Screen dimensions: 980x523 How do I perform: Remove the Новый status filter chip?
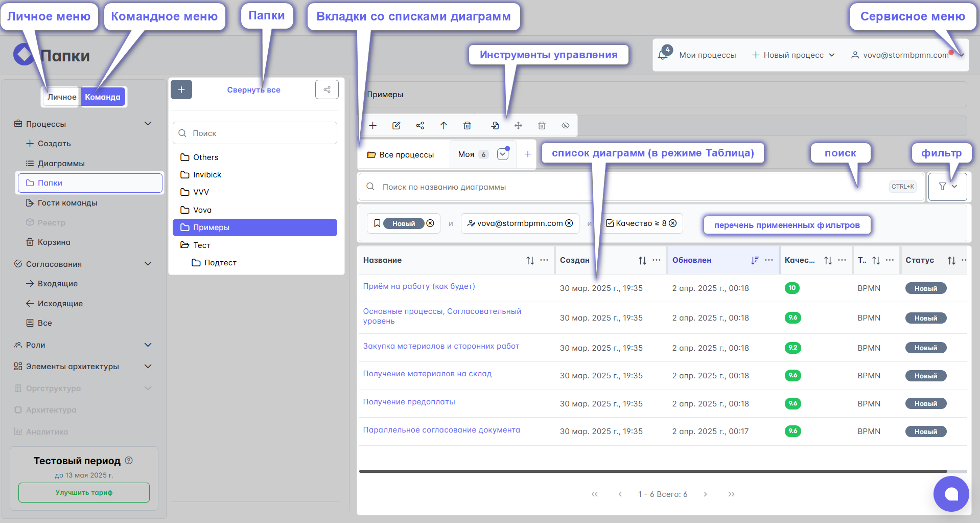pyautogui.click(x=430, y=223)
